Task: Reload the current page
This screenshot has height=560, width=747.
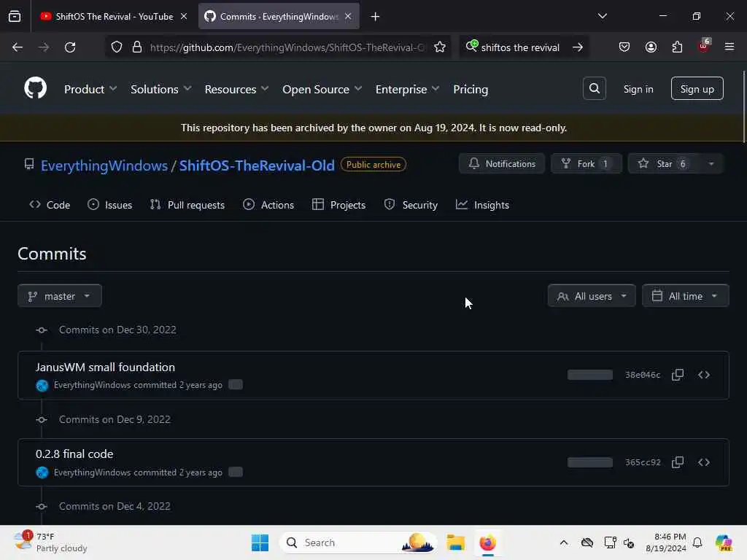Action: click(70, 47)
